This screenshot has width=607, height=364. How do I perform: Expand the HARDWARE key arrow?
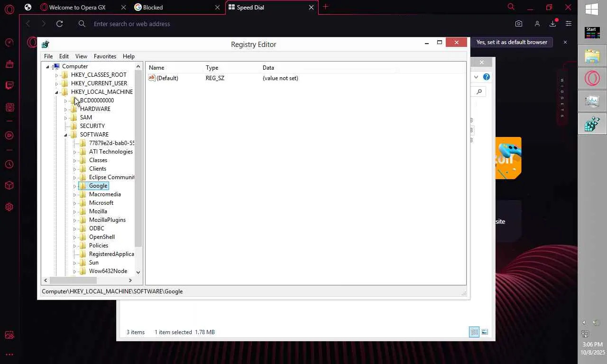(65, 109)
